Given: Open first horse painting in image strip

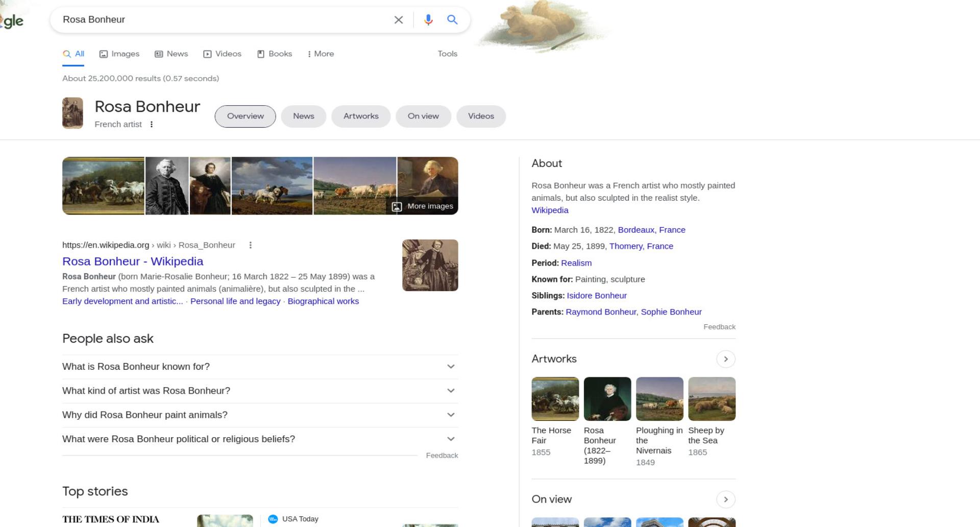Looking at the screenshot, I should pyautogui.click(x=103, y=186).
